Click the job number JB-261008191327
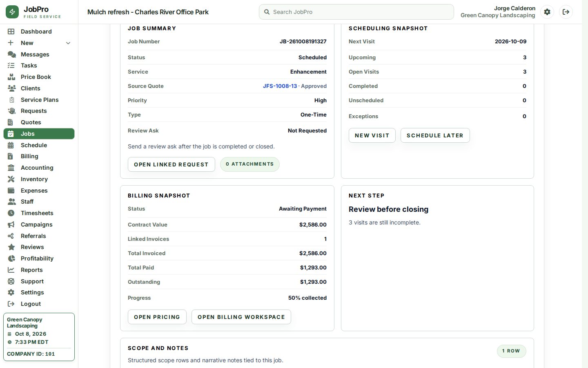Image resolution: width=588 pixels, height=368 pixels. (303, 41)
